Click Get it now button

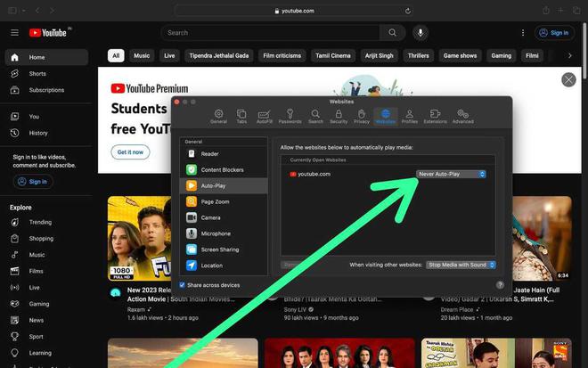(x=130, y=152)
